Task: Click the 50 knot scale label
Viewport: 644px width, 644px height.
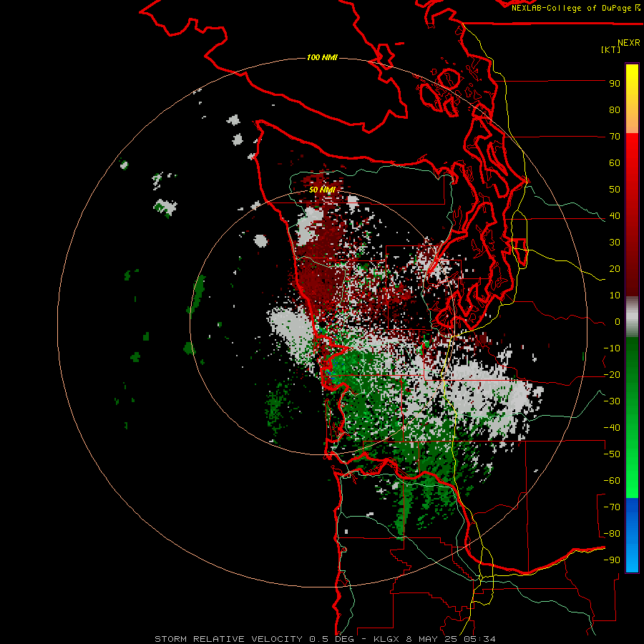Action: (615, 190)
